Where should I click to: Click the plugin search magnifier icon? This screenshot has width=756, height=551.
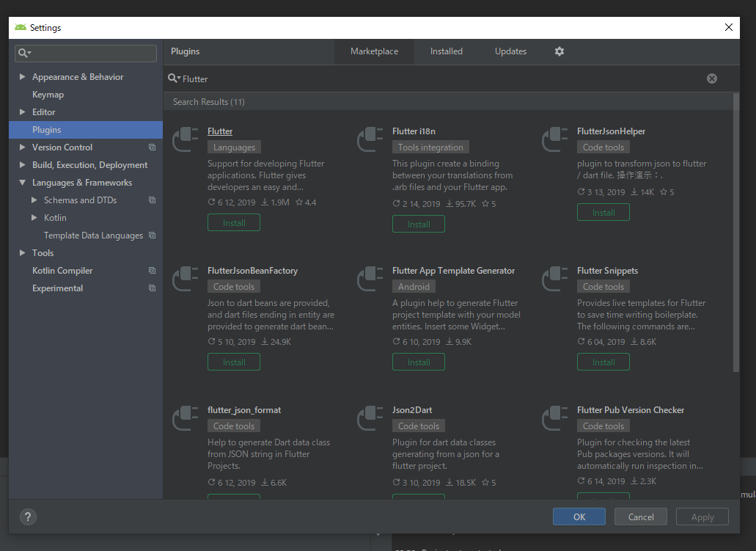click(174, 79)
